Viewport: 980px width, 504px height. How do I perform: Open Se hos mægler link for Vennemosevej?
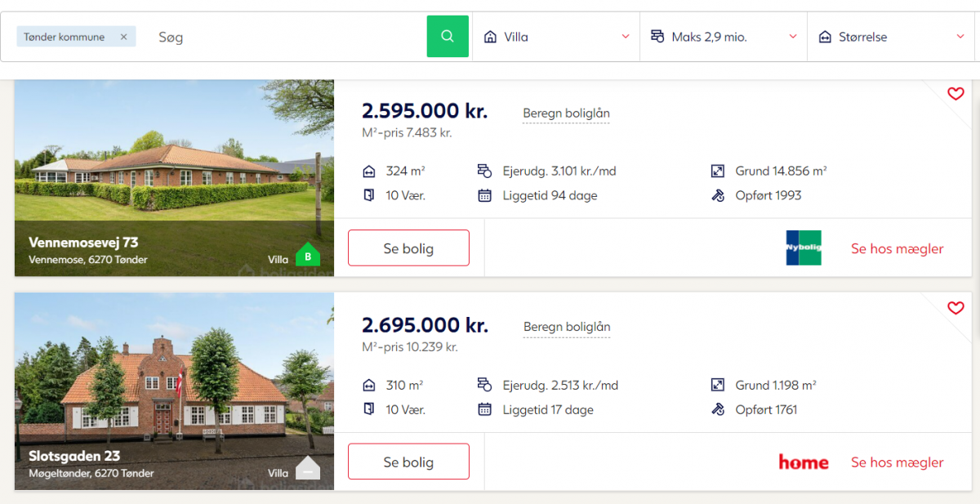coord(898,248)
